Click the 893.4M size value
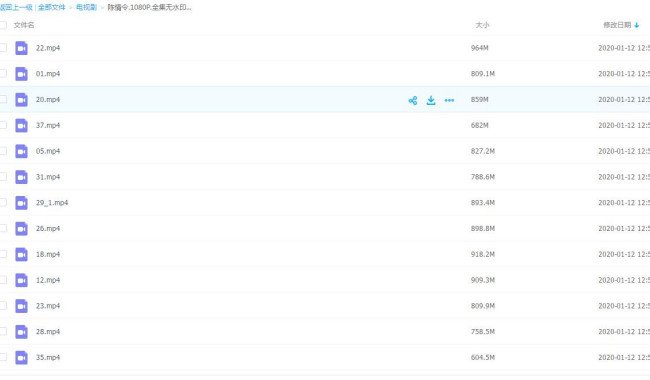650x380 pixels. tap(483, 203)
